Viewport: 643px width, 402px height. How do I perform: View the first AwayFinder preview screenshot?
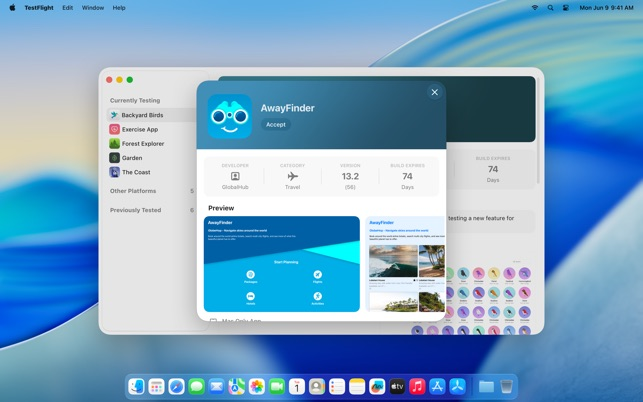pyautogui.click(x=281, y=264)
